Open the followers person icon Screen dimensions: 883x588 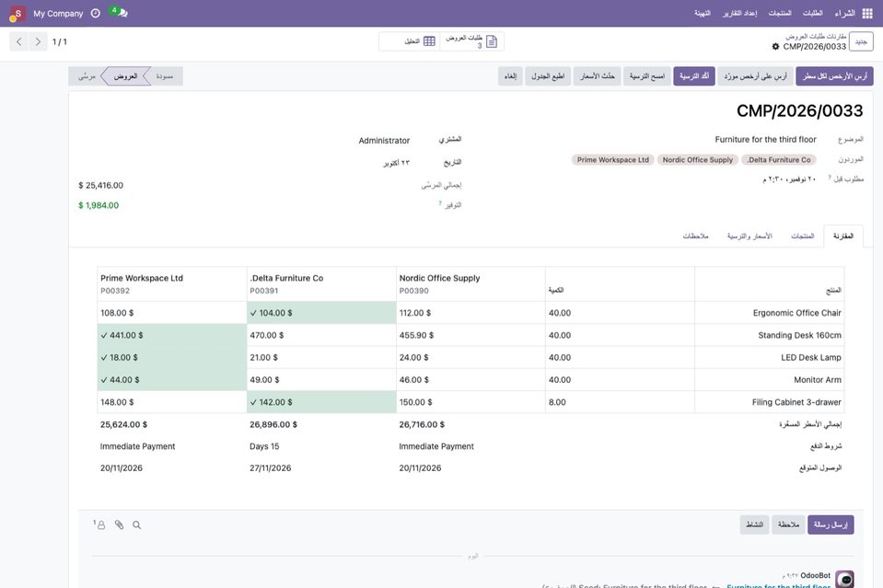pos(99,525)
